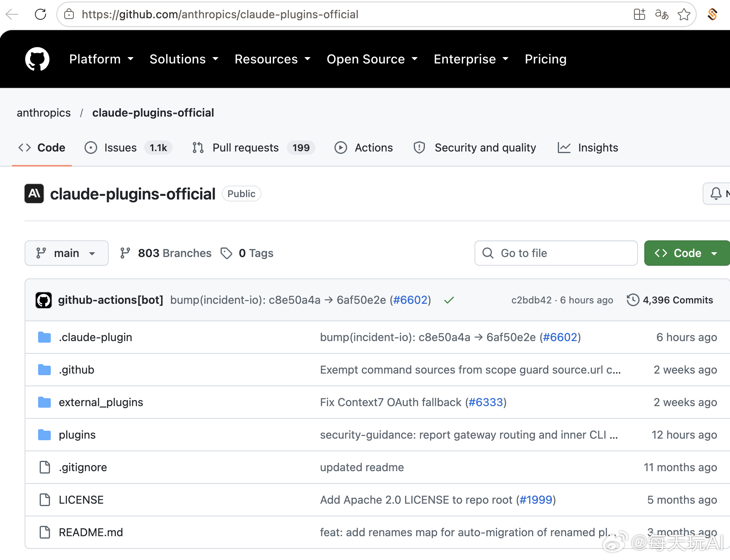730x560 pixels.
Task: Click the folder icon for .claude-plugin
Action: pos(44,337)
